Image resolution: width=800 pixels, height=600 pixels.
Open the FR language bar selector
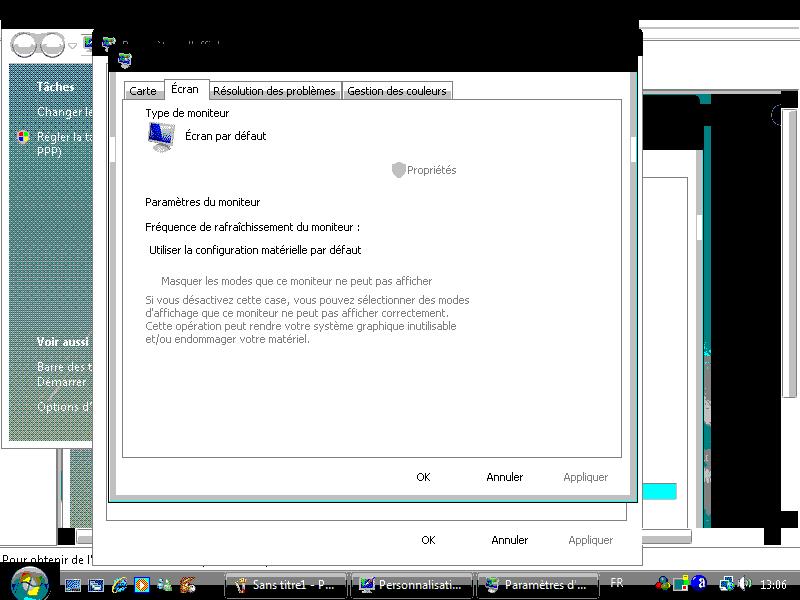[616, 583]
